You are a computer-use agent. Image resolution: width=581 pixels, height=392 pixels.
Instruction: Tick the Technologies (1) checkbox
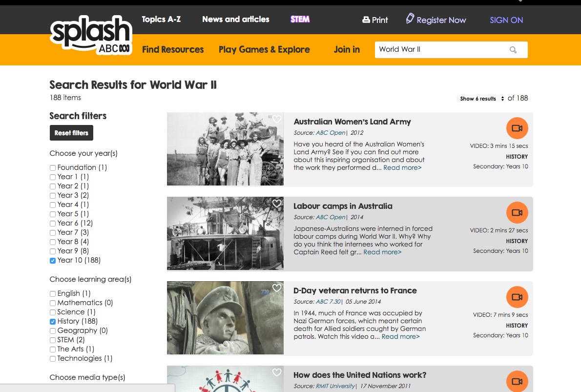53,359
